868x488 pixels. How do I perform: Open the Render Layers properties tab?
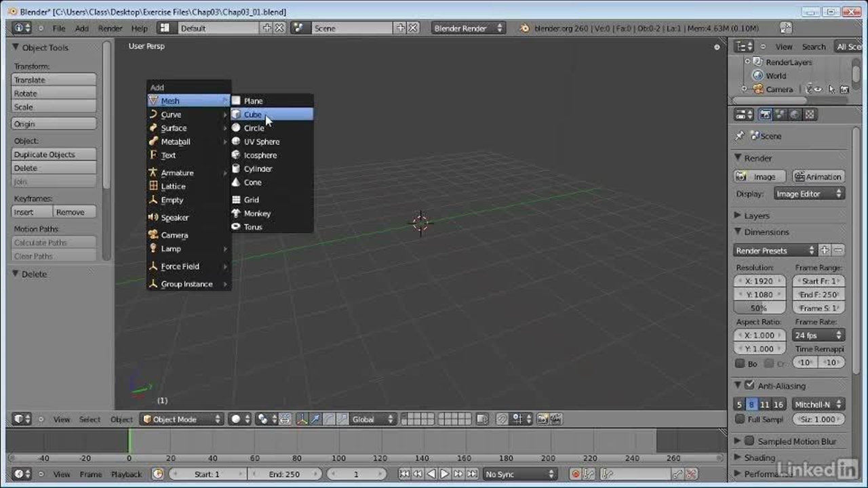[x=780, y=114]
